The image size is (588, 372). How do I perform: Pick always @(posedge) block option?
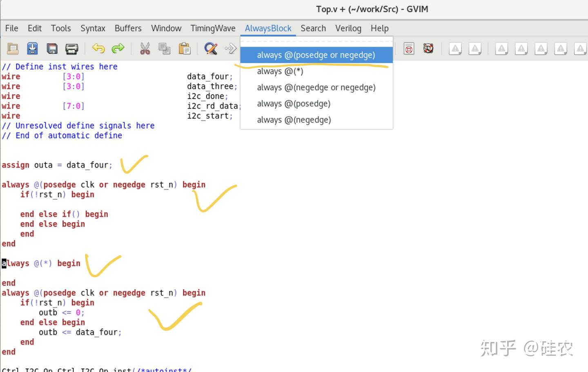[x=294, y=104]
